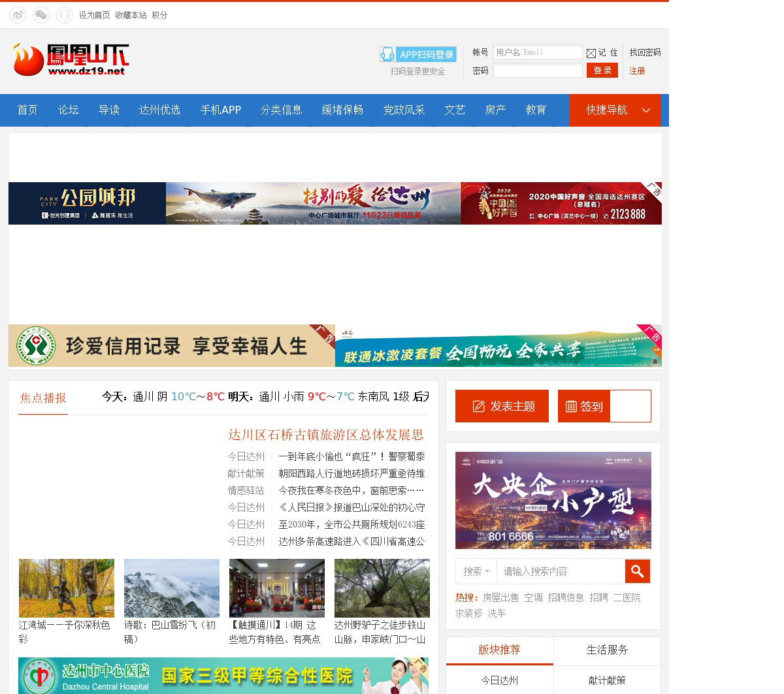Click the orange magnifier search button

637,571
